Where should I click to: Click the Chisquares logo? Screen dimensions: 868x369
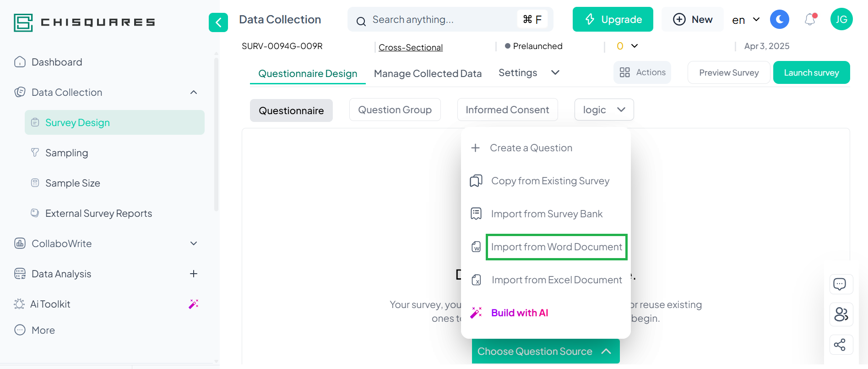(x=84, y=22)
